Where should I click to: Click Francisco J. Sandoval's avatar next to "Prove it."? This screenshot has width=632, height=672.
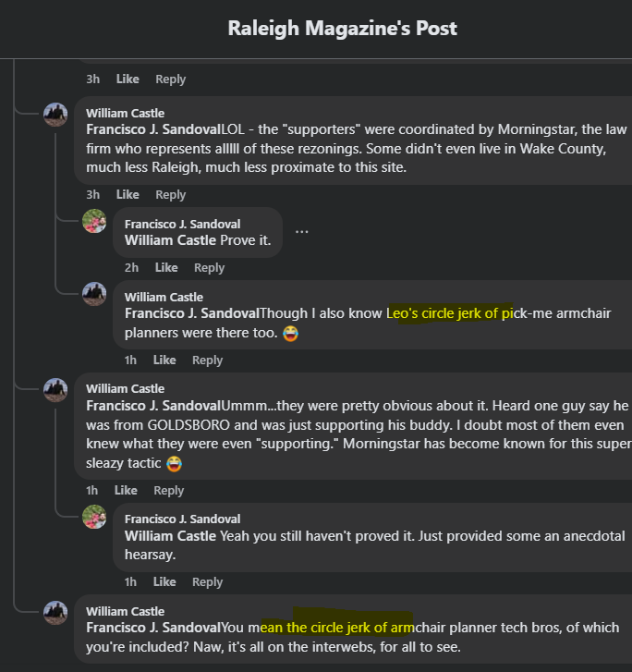coord(94,221)
